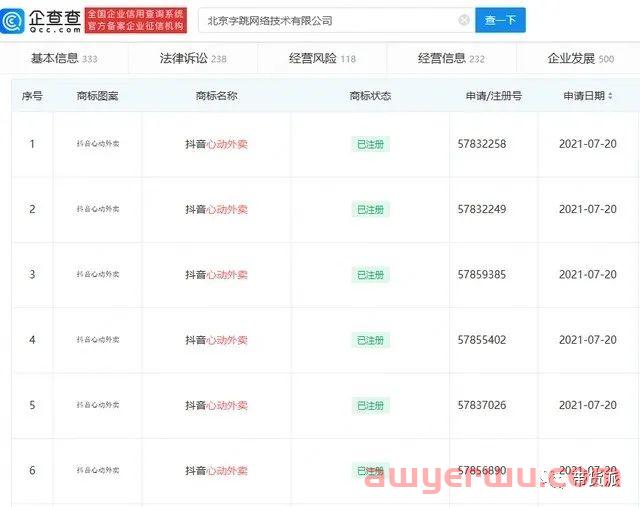Click date 2021-07-20 in row 3
640x507 pixels.
click(588, 275)
